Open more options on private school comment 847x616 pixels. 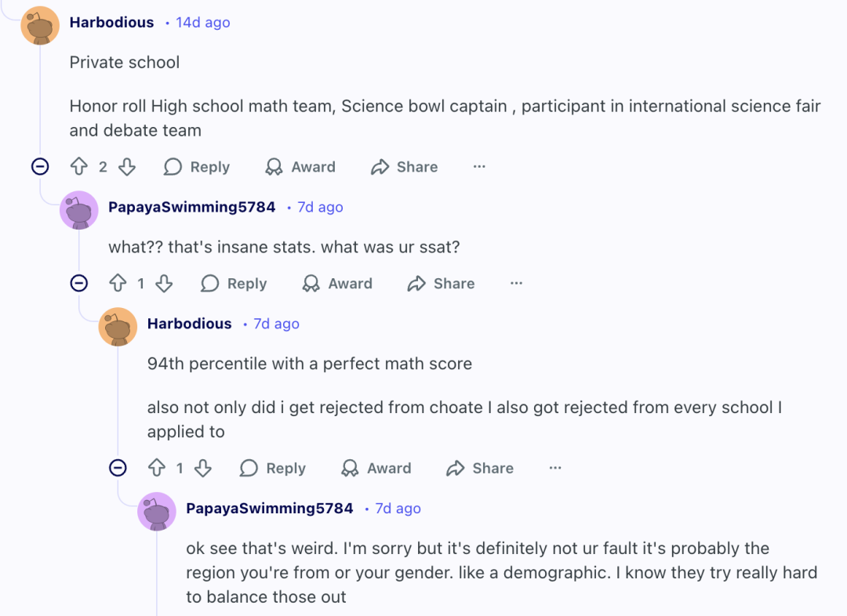point(479,167)
